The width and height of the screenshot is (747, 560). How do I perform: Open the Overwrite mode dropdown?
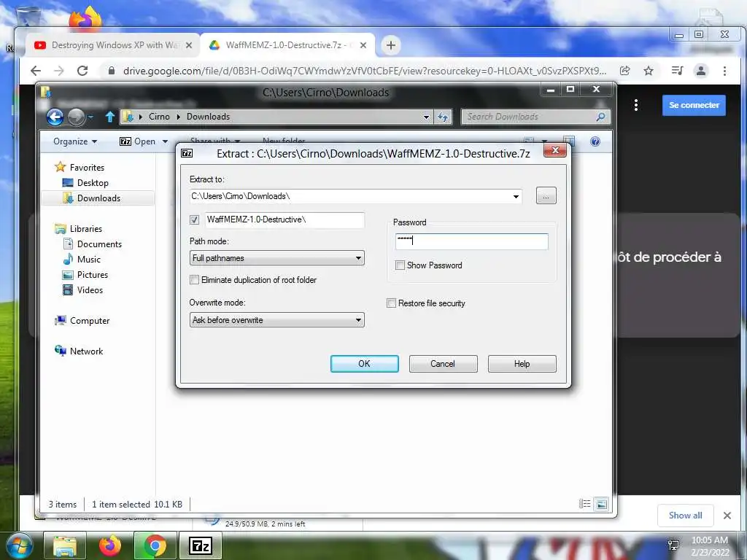pyautogui.click(x=276, y=320)
